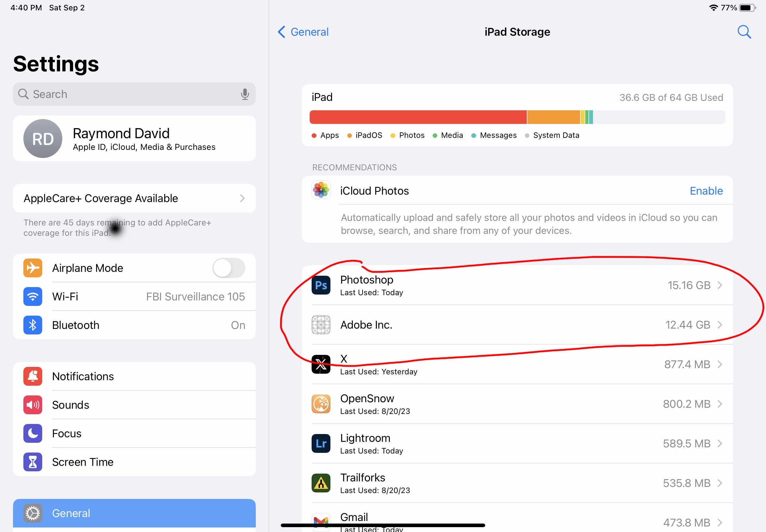Tap the Lightroom app icon
The width and height of the screenshot is (766, 532).
click(x=321, y=443)
